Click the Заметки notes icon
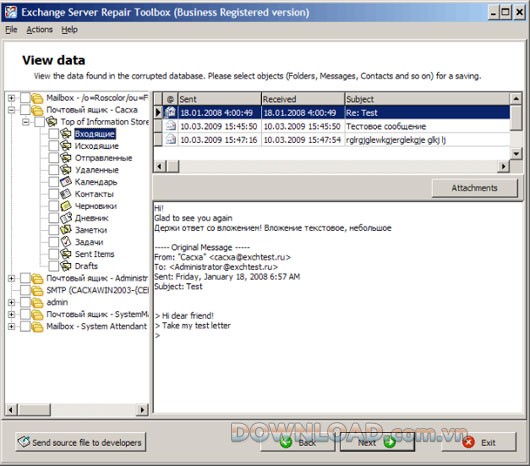 click(66, 230)
